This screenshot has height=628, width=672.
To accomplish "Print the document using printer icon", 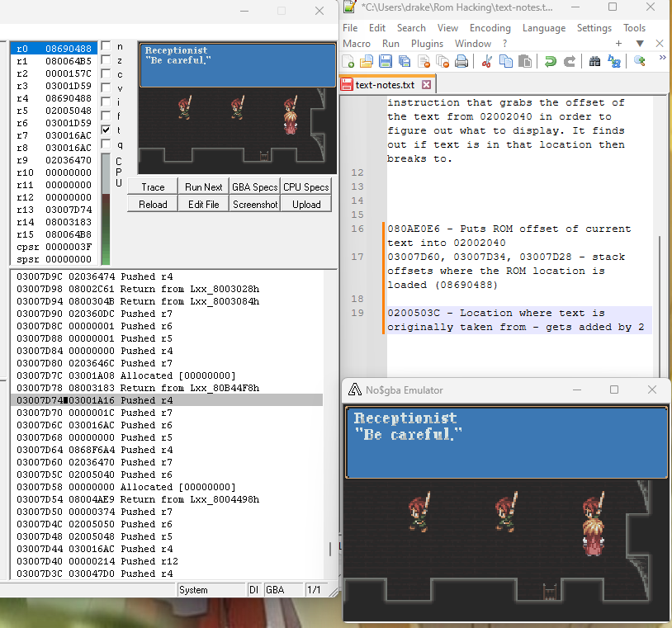I will (x=461, y=62).
